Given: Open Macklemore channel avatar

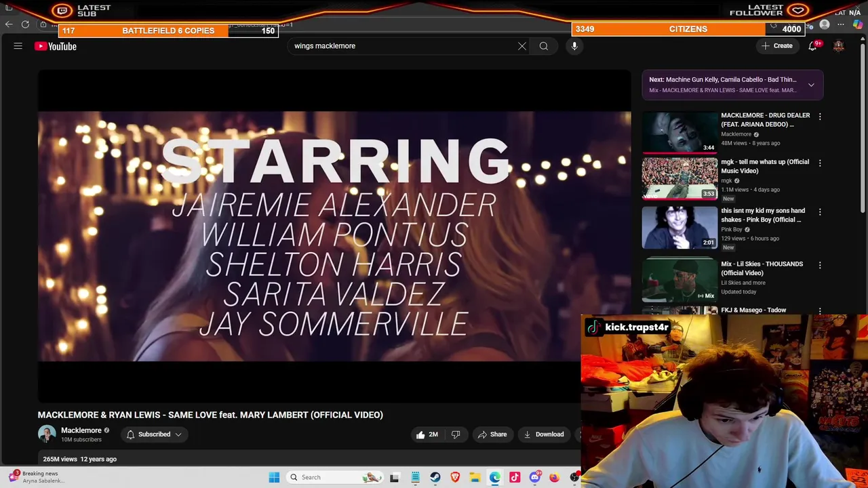Looking at the screenshot, I should [x=47, y=434].
